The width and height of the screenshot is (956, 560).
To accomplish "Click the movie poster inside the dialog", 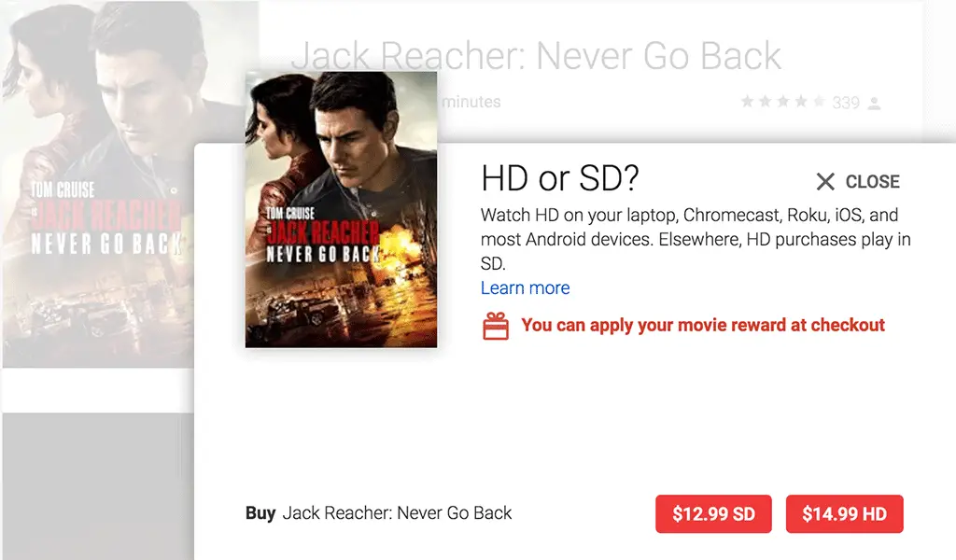I will 341,210.
